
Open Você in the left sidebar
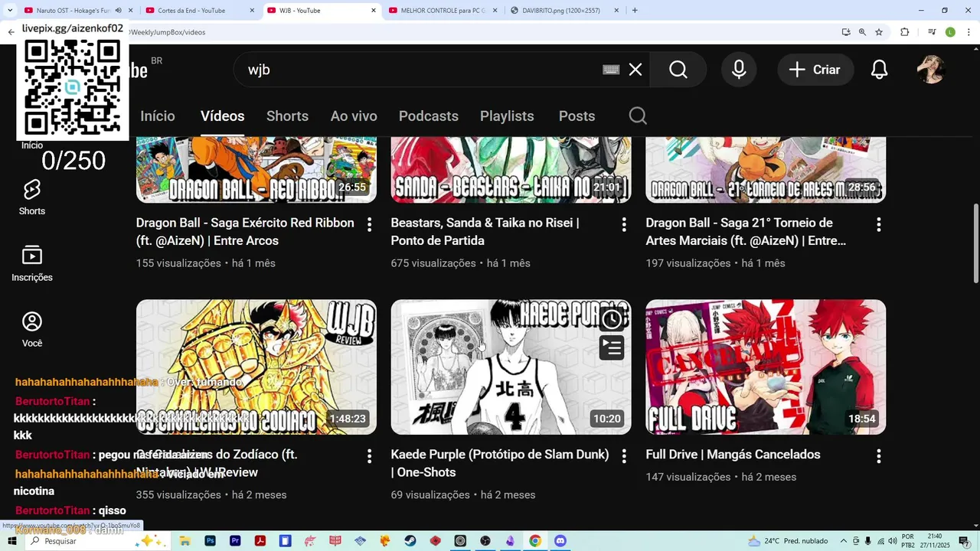[32, 330]
